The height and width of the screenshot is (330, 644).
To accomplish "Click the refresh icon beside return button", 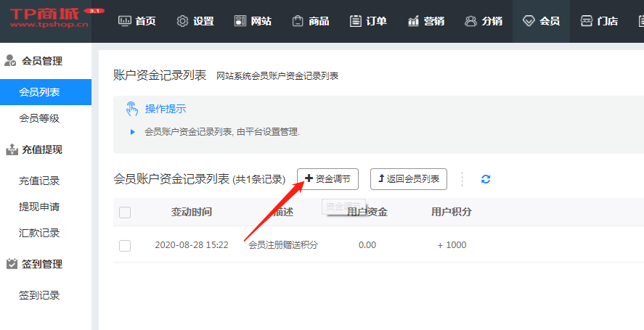I will coord(486,179).
